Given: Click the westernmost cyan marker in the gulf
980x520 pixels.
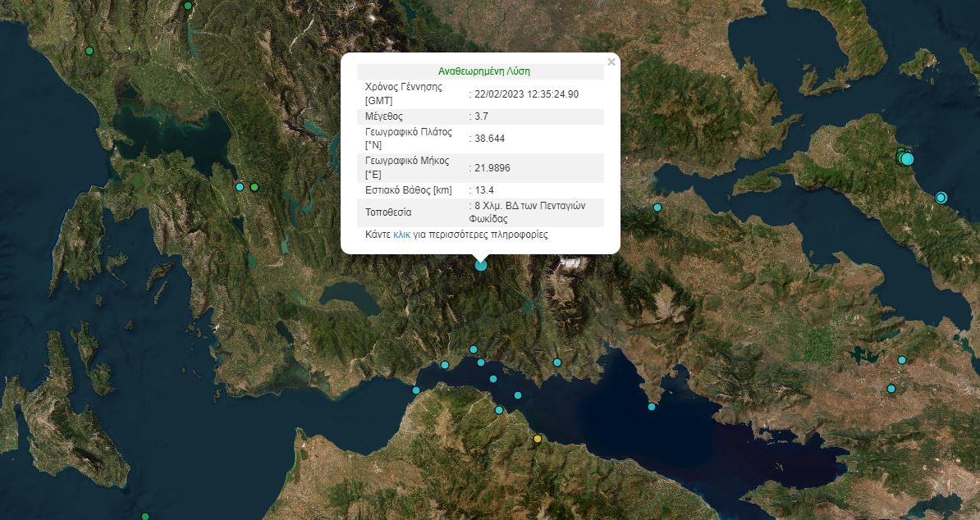Looking at the screenshot, I should pos(416,390).
